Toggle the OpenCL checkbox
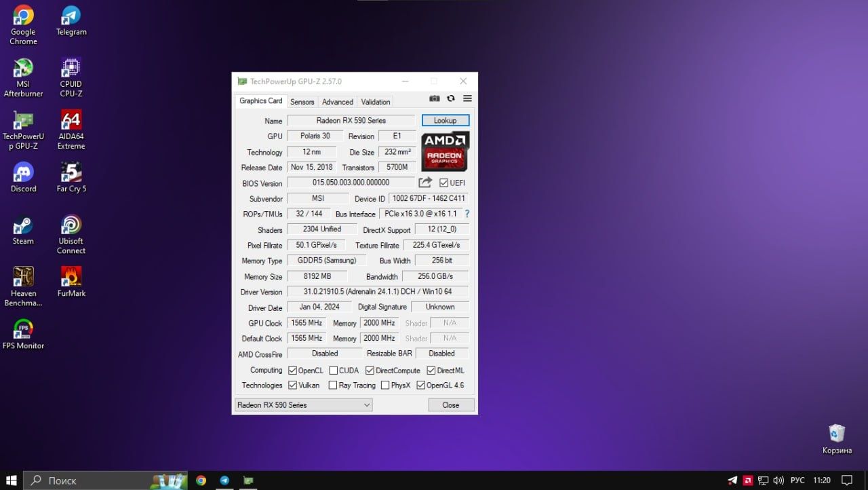 (293, 371)
